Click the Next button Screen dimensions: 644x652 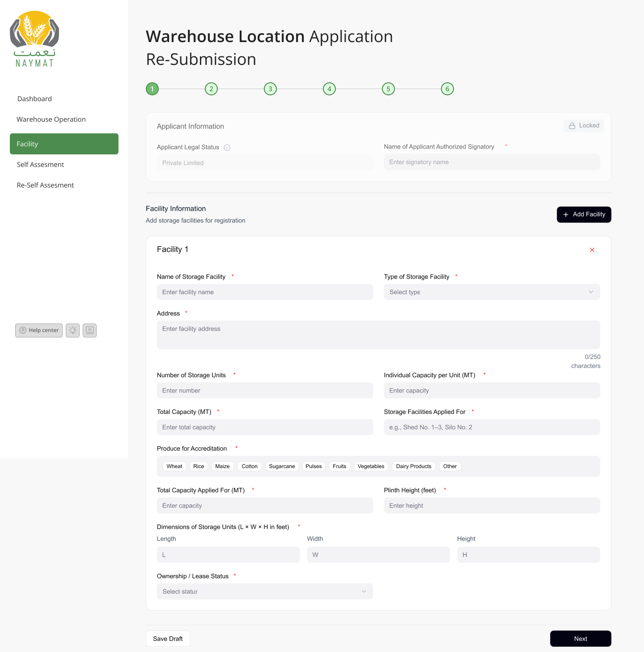(x=580, y=639)
